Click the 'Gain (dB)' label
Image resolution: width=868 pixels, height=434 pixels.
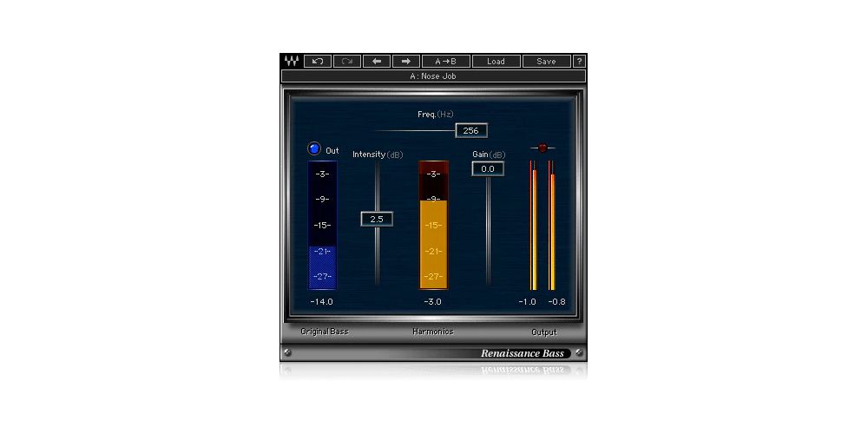click(x=489, y=155)
